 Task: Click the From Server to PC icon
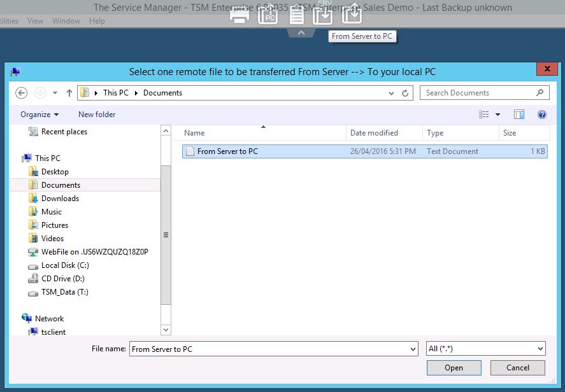pyautogui.click(x=324, y=14)
